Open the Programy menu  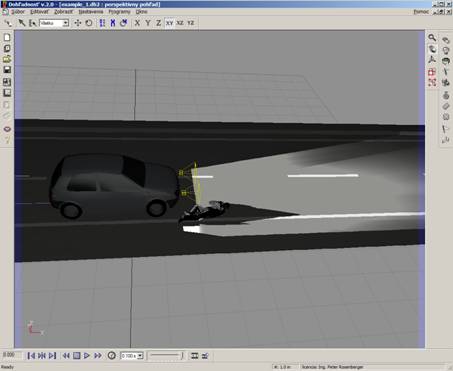[x=119, y=12]
